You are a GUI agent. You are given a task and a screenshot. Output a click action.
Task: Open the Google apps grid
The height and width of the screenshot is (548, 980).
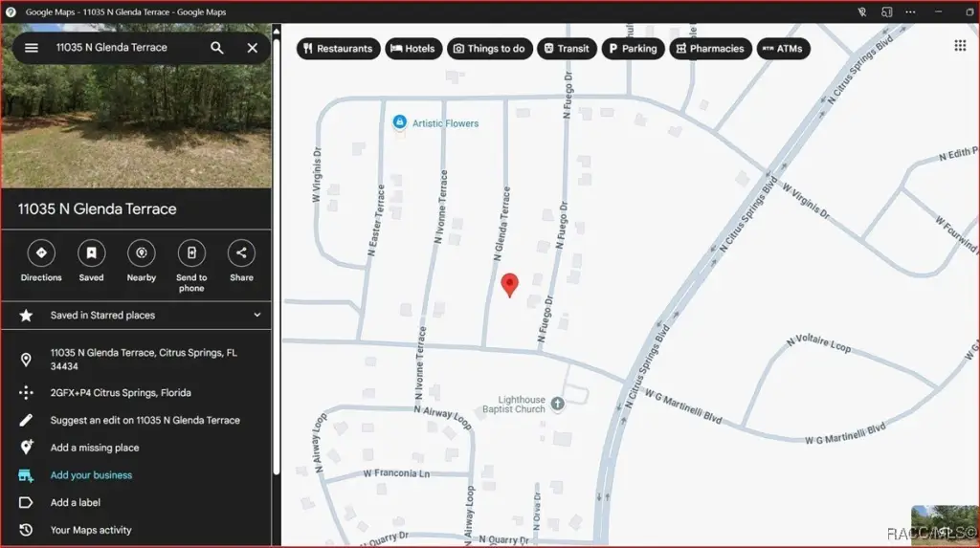[960, 46]
